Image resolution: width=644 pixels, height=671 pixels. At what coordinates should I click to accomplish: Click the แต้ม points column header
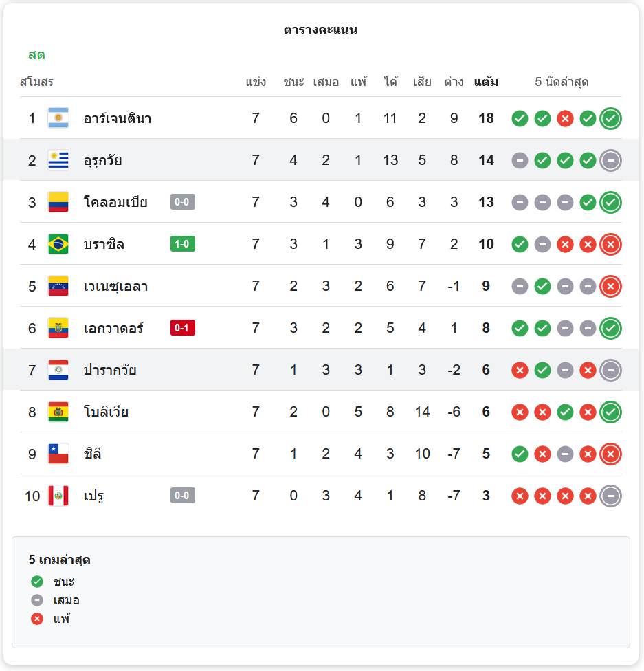[x=486, y=82]
